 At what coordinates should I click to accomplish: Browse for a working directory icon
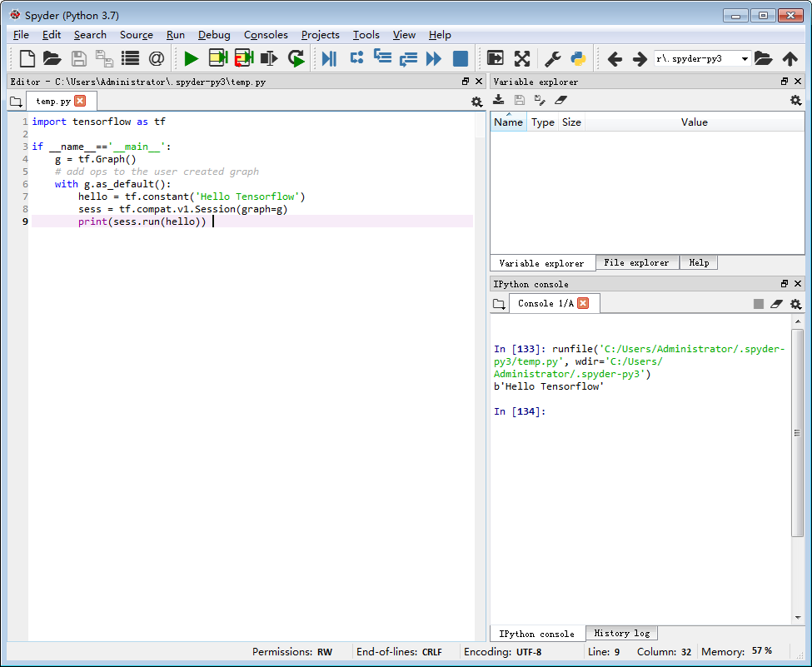[x=764, y=58]
